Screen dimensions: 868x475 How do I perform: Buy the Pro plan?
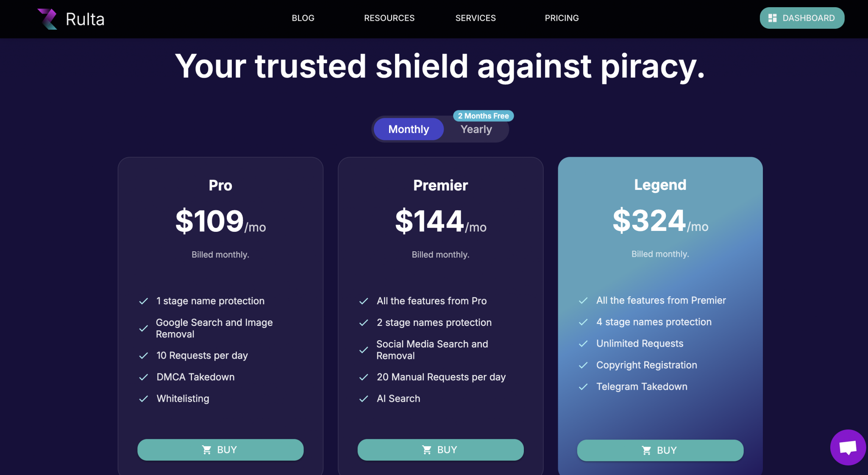pos(220,450)
